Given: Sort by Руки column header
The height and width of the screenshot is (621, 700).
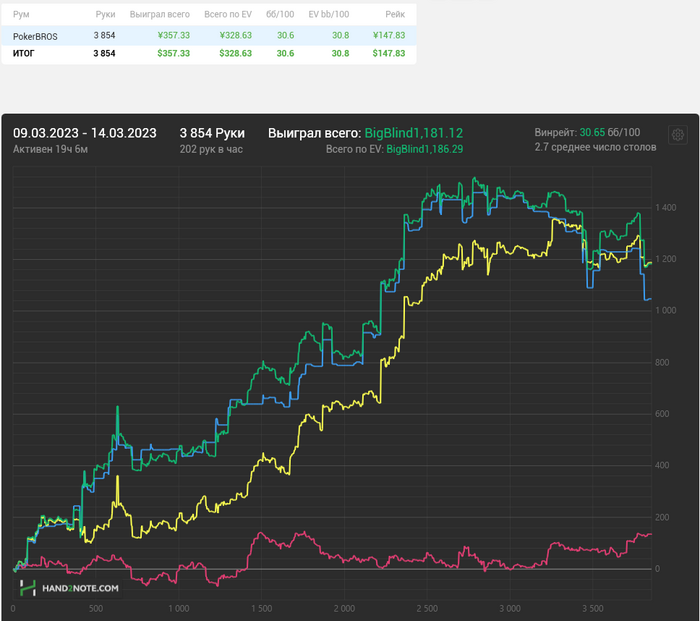Looking at the screenshot, I should click(105, 14).
